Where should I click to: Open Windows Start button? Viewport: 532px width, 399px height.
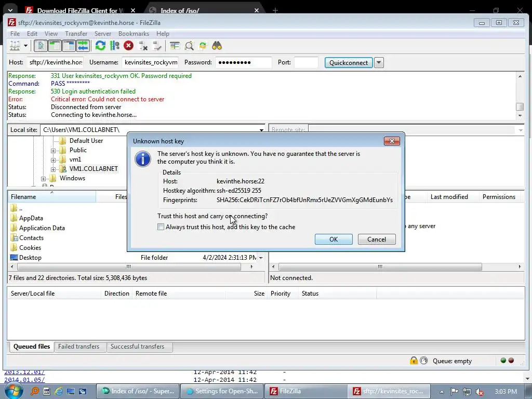pyautogui.click(x=14, y=391)
